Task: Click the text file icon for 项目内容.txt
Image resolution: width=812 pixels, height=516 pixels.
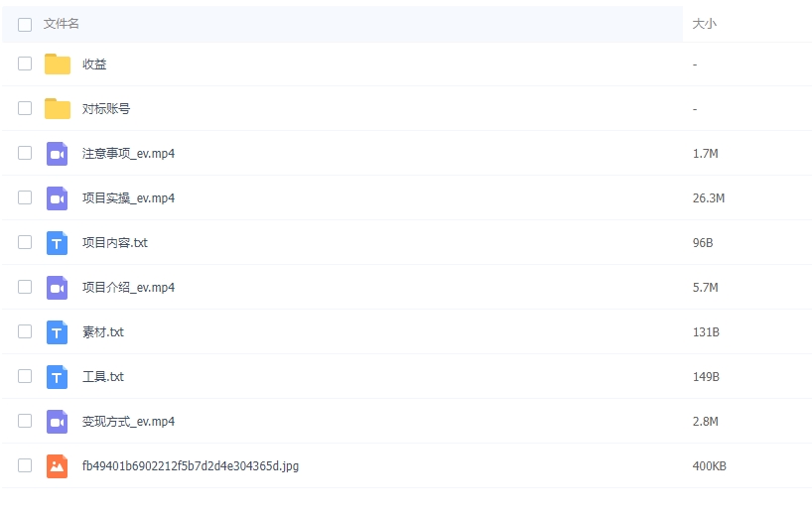Action: click(57, 243)
